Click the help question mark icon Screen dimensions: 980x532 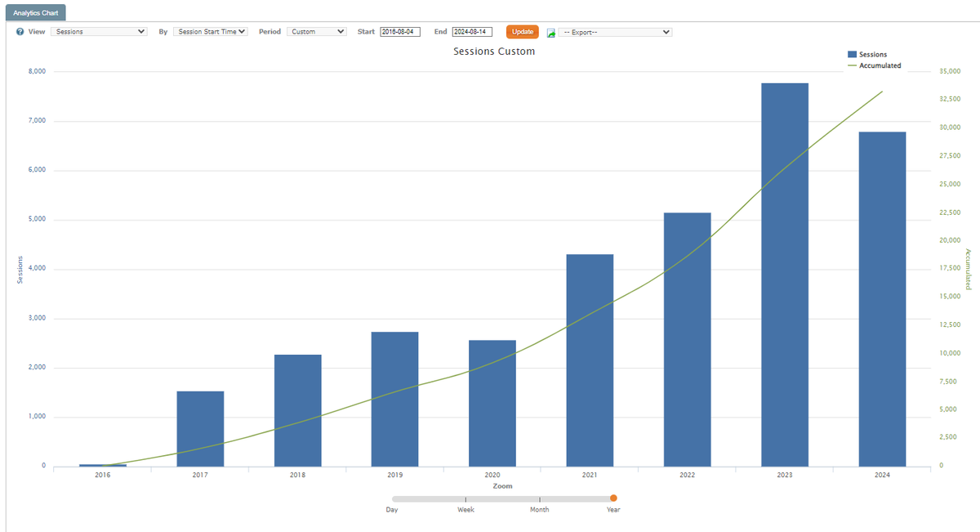(20, 32)
